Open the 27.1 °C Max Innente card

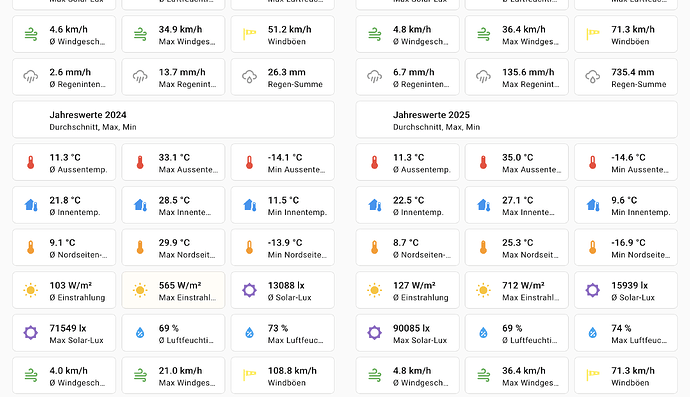[517, 205]
